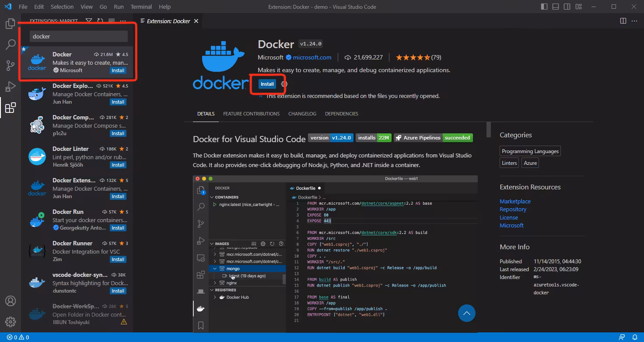Image resolution: width=644 pixels, height=342 pixels.
Task: Select the Azure category tag
Action: tap(530, 163)
